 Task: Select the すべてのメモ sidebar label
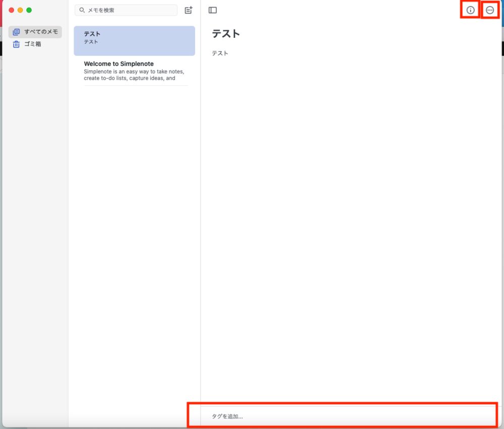41,32
